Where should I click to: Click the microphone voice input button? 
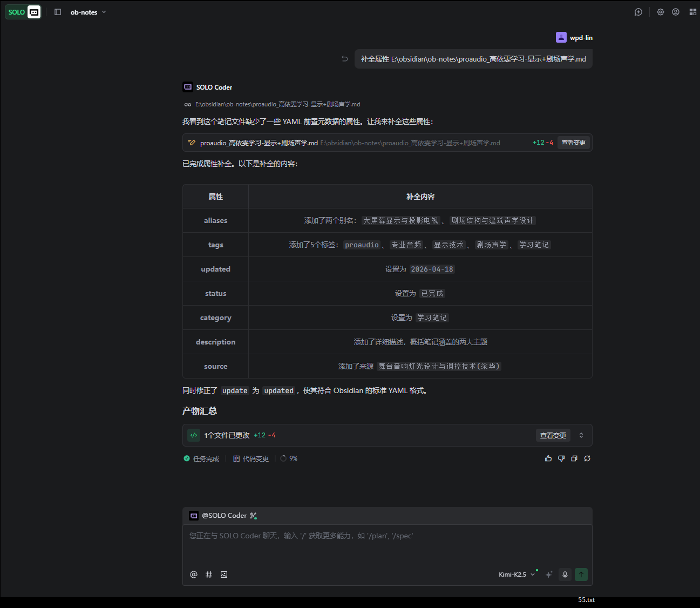tap(565, 575)
